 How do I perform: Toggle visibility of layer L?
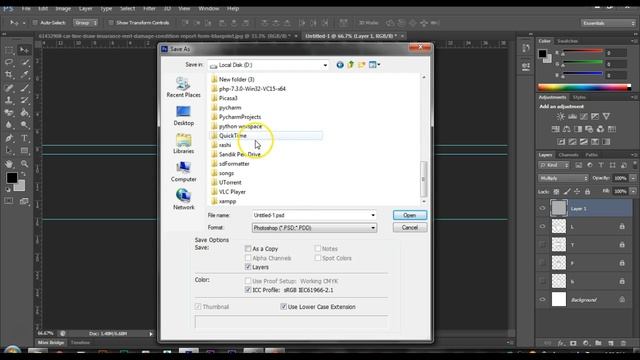[x=542, y=227]
